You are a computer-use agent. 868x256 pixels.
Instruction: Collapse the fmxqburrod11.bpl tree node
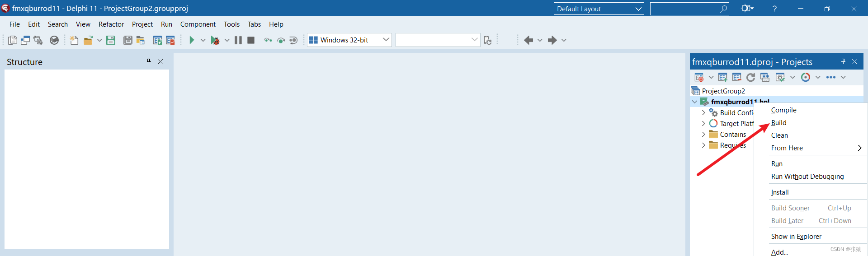tap(694, 102)
